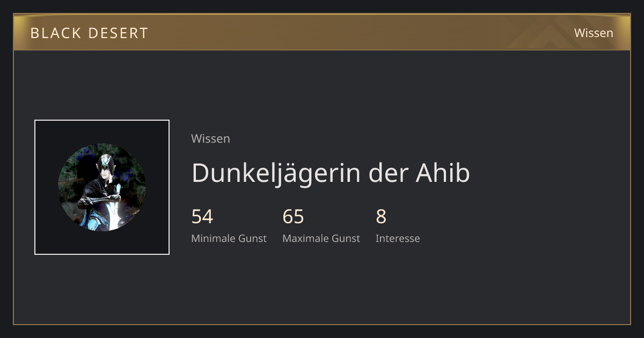Click the Wissen category label above the title
The image size is (644, 338).
[x=210, y=138]
